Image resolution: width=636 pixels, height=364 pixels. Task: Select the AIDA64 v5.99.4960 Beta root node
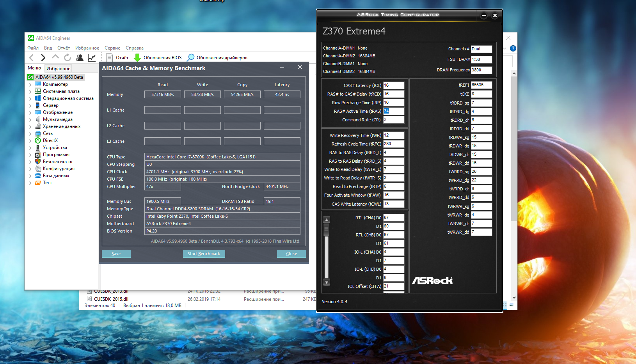(59, 77)
